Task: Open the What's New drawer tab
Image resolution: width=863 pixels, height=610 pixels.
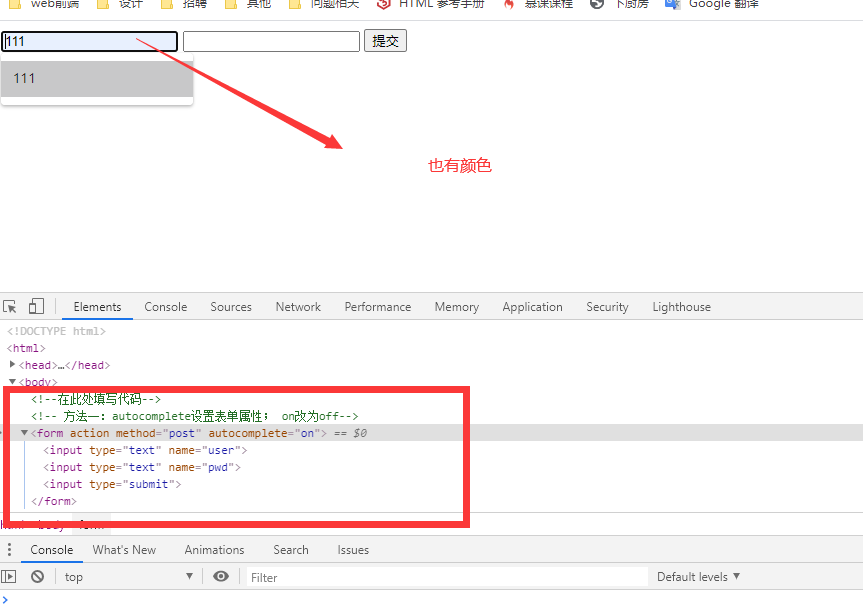Action: pyautogui.click(x=124, y=549)
